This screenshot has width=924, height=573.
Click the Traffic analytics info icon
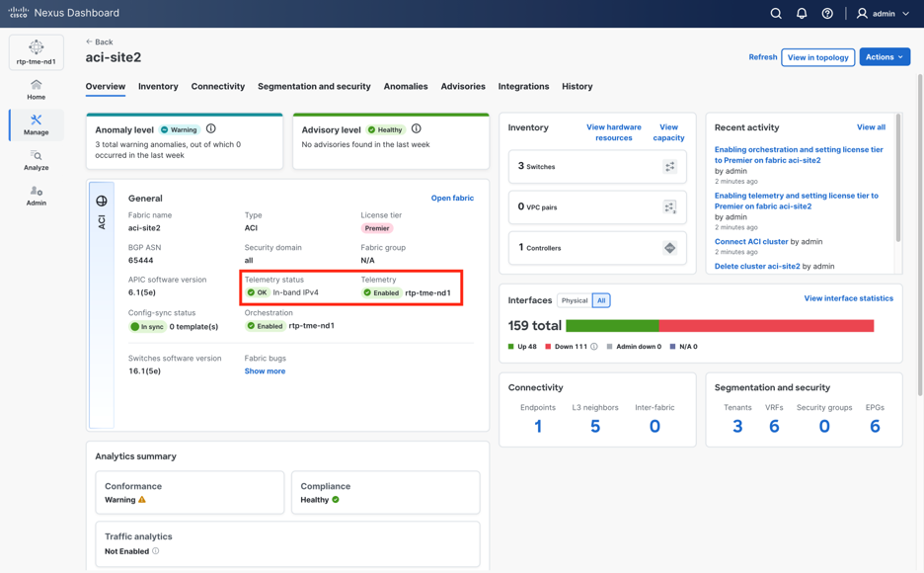click(x=156, y=551)
